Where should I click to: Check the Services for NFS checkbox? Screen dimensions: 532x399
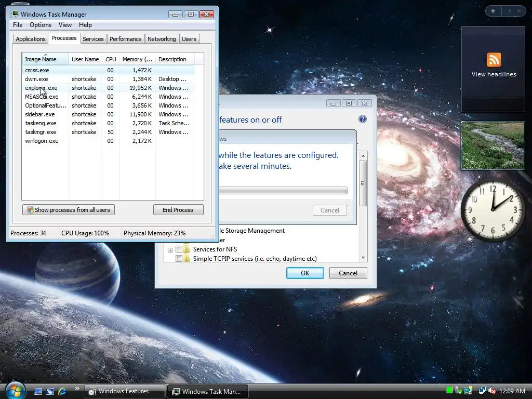click(x=179, y=249)
